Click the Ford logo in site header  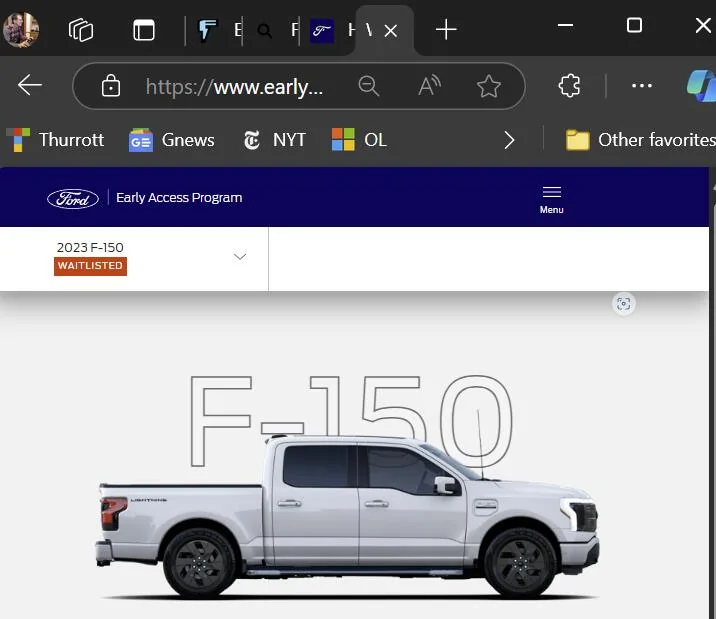[x=73, y=199]
